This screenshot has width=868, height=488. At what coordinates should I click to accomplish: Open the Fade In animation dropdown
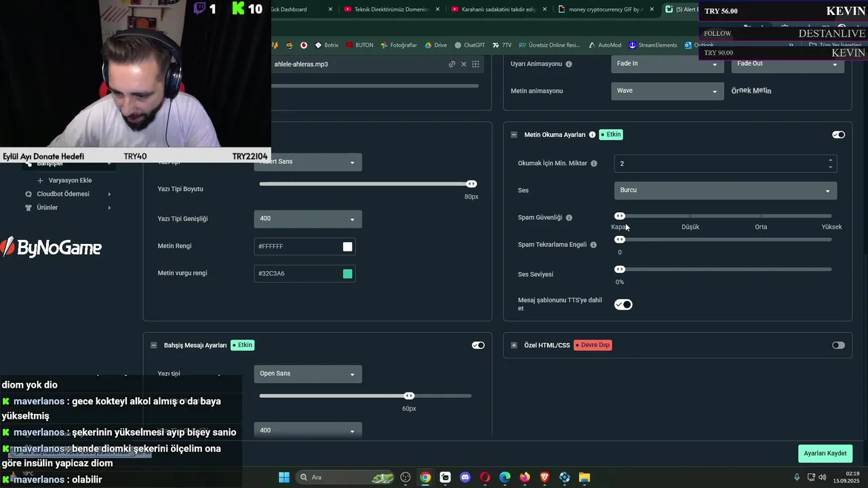click(x=667, y=64)
